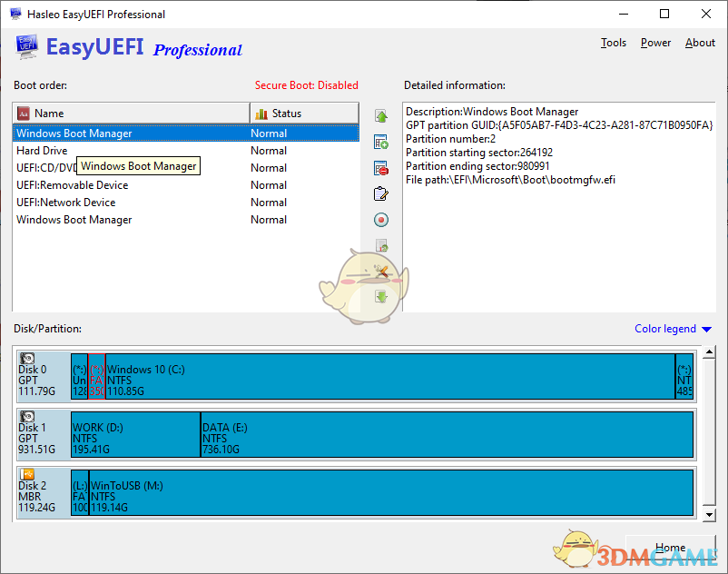This screenshot has width=728, height=574.
Task: Click the Home button
Action: click(x=670, y=548)
